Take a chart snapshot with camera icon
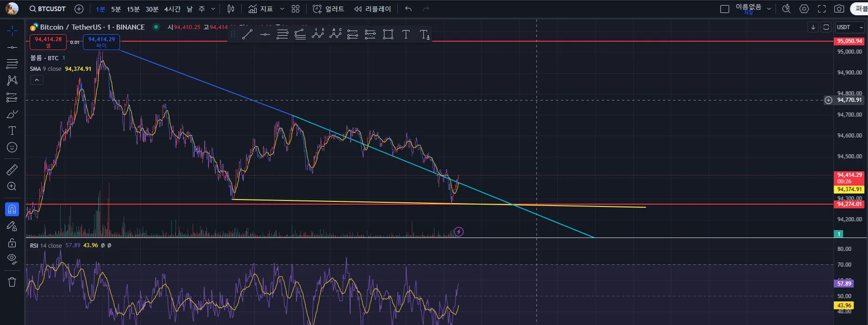The width and height of the screenshot is (868, 325). coord(839,9)
